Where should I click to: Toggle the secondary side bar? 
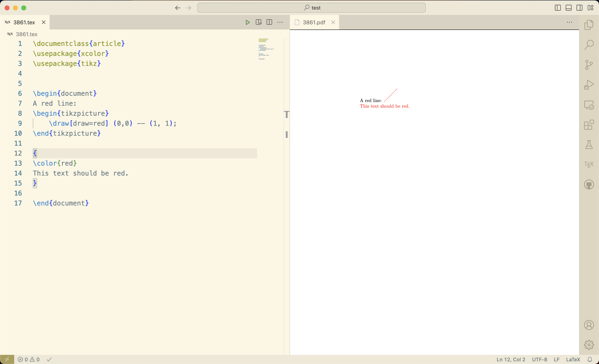[579, 7]
